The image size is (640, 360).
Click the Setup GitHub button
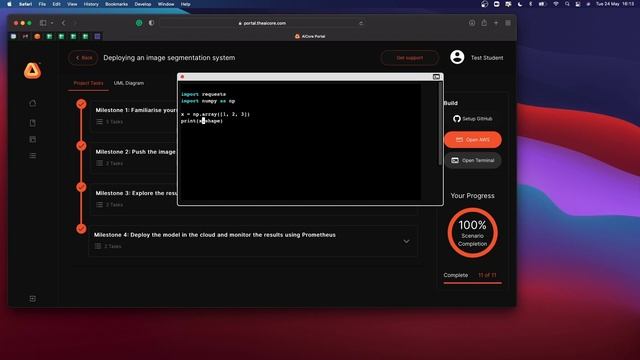pos(473,119)
